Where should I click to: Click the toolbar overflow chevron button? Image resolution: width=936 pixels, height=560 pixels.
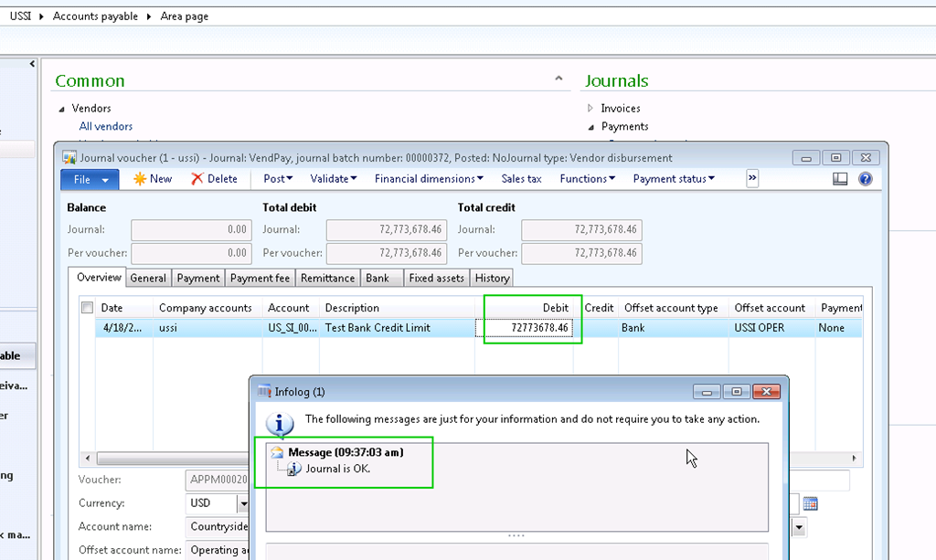[x=752, y=179]
